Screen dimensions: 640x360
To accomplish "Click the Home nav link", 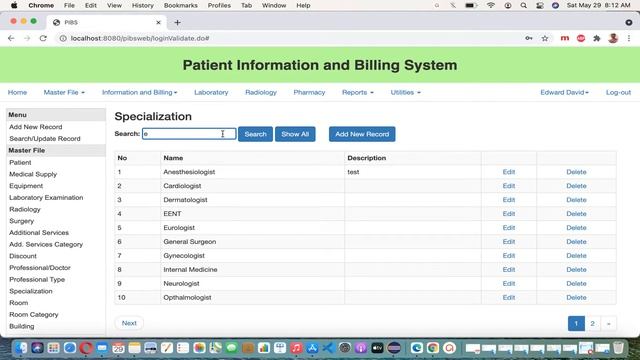I will (17, 92).
